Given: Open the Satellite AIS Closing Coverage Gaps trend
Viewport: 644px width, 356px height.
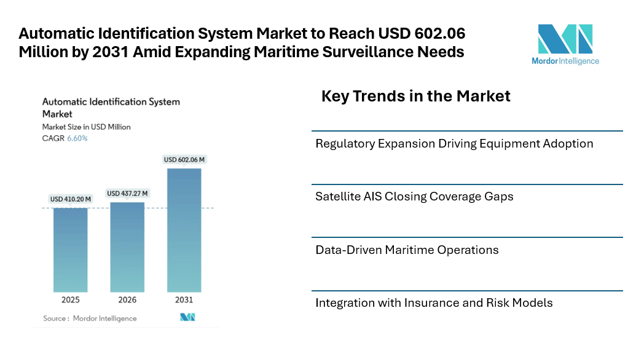Looking at the screenshot, I should pyautogui.click(x=414, y=197).
